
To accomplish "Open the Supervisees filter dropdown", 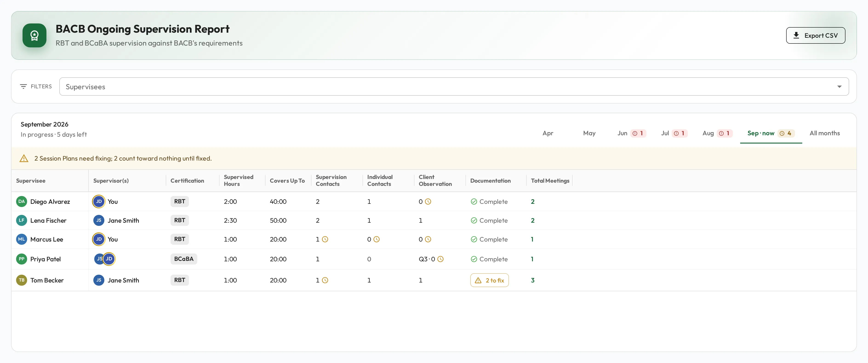I will 454,87.
